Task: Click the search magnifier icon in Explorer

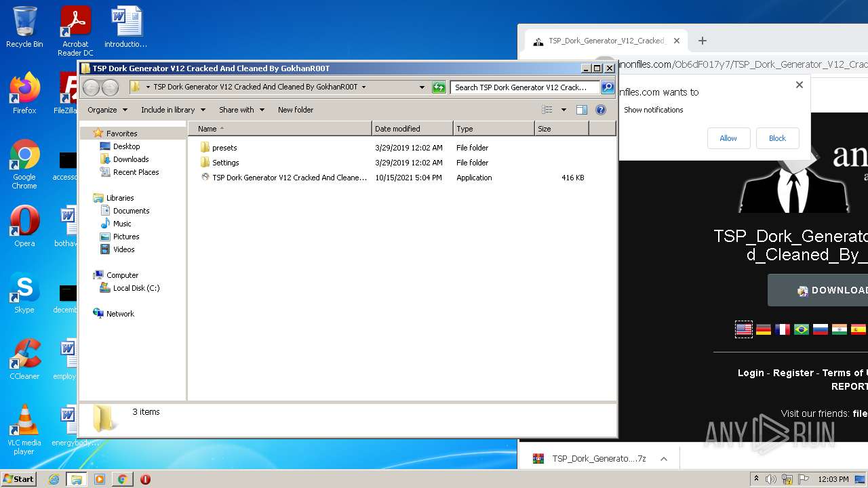Action: 607,87
